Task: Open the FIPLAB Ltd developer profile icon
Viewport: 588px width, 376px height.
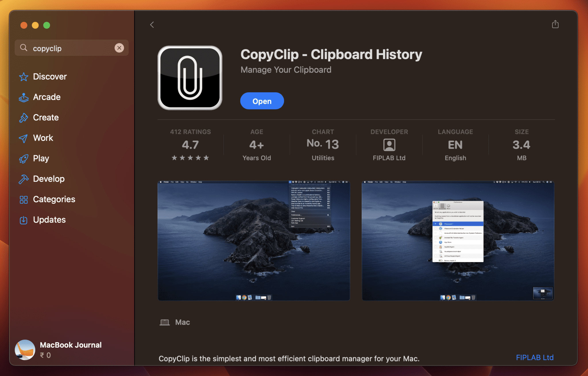Action: 389,145
